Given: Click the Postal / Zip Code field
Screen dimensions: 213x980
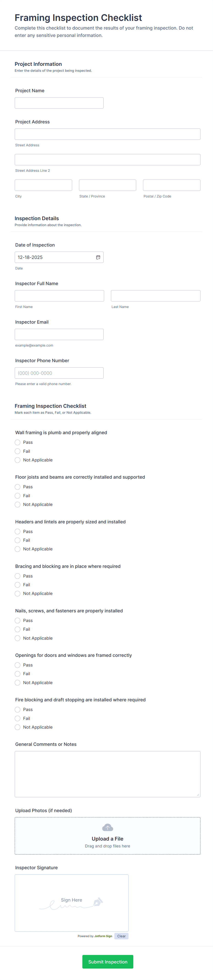Looking at the screenshot, I should [x=171, y=185].
